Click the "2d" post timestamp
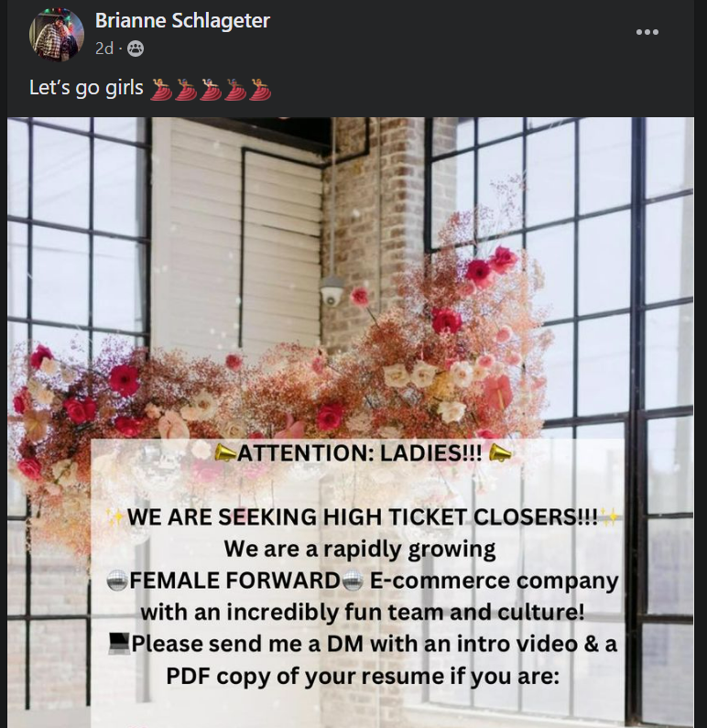 pos(104,49)
